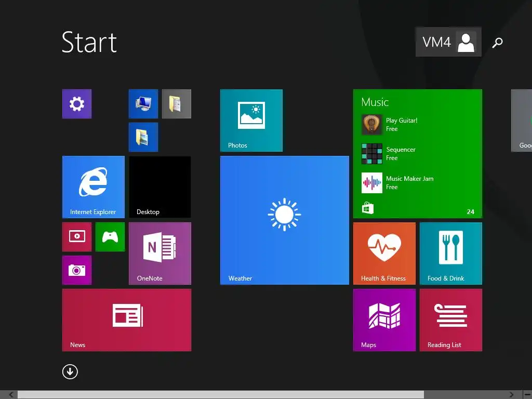Click the scrollbar right arrow
This screenshot has height=399, width=532.
point(512,395)
